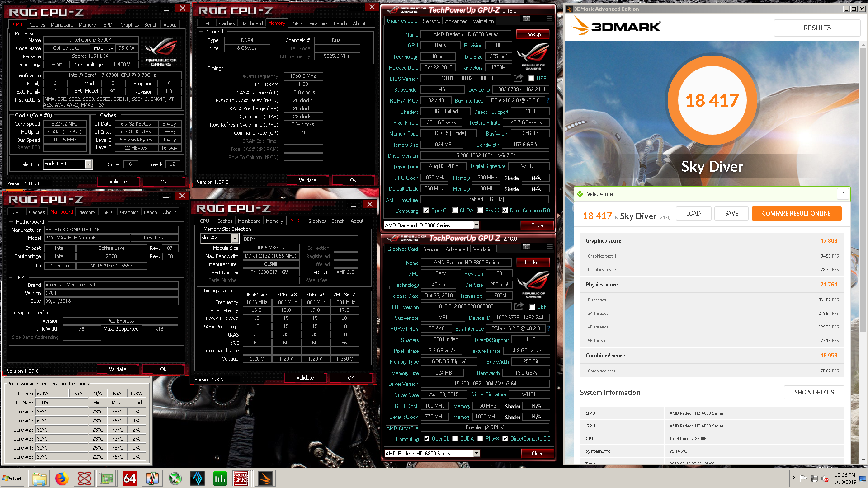Click the green bar-chart app on taskbar
The width and height of the screenshot is (868, 488).
[x=220, y=479]
